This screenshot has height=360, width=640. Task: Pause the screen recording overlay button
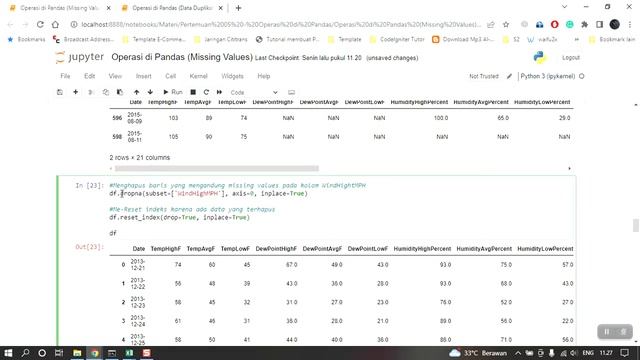point(607,332)
